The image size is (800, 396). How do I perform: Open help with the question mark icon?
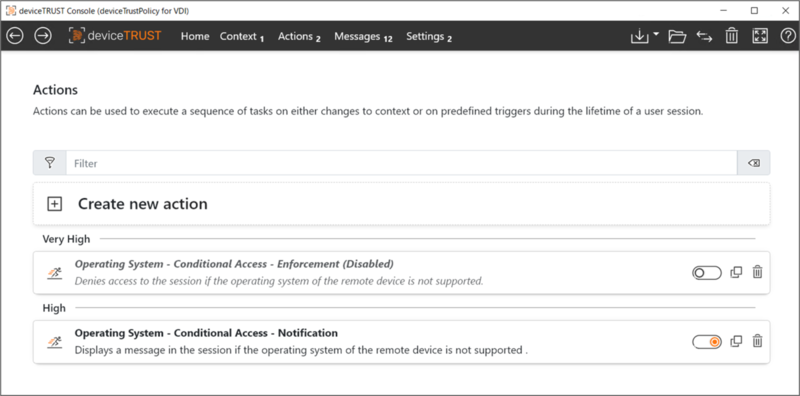coord(787,36)
